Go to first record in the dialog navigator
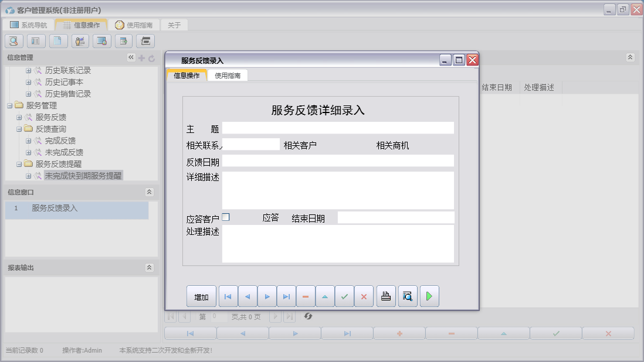 (228, 296)
